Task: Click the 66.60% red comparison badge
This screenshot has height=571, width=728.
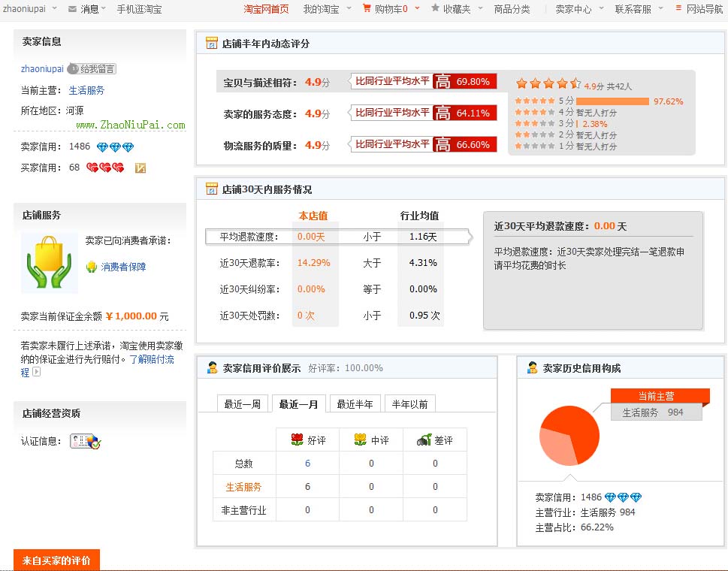Action: [x=465, y=144]
